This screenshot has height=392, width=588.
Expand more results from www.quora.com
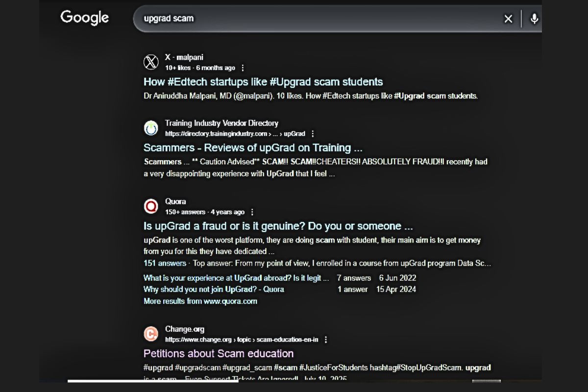coord(200,301)
